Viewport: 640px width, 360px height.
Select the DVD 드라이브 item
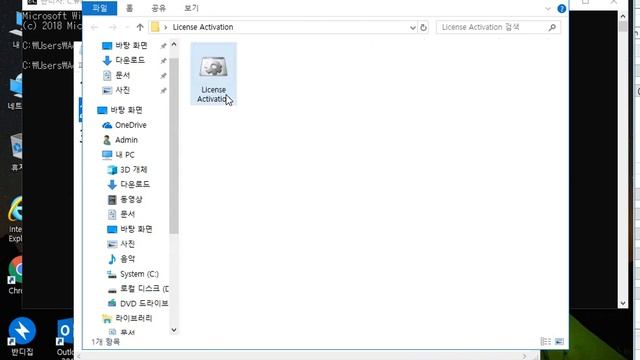(x=144, y=304)
